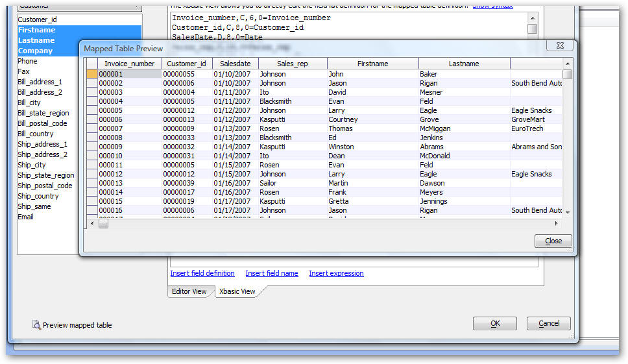Click the Blacksmith sales rep cell for 000004
Screen dimensions: 628x364
pyautogui.click(x=293, y=101)
